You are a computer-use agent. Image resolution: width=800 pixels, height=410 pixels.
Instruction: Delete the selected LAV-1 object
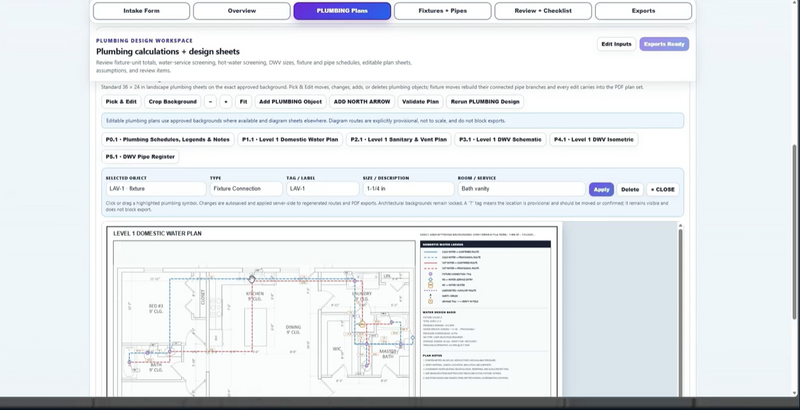[630, 189]
